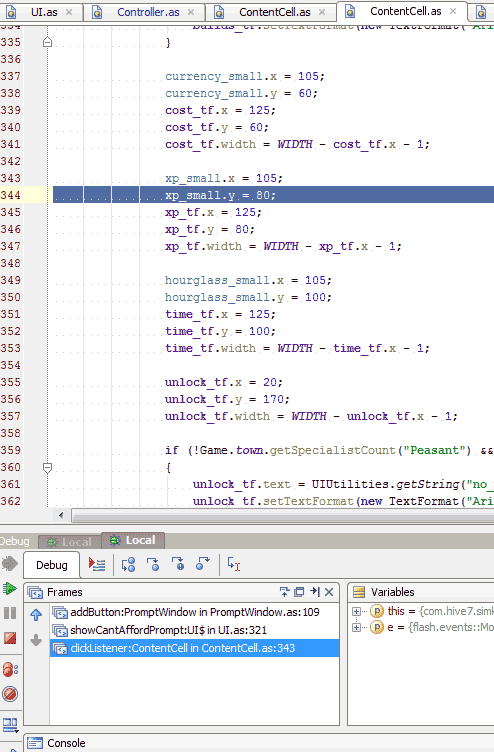Click the 'Variables' panel title
494x752 pixels.
point(392,592)
